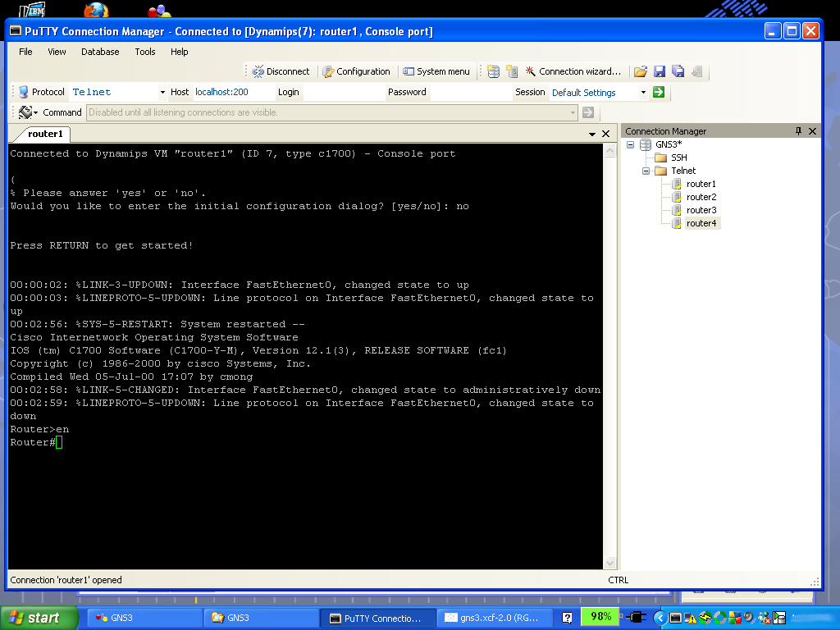Image resolution: width=840 pixels, height=630 pixels.
Task: Click the green connect arrow button
Action: [659, 92]
